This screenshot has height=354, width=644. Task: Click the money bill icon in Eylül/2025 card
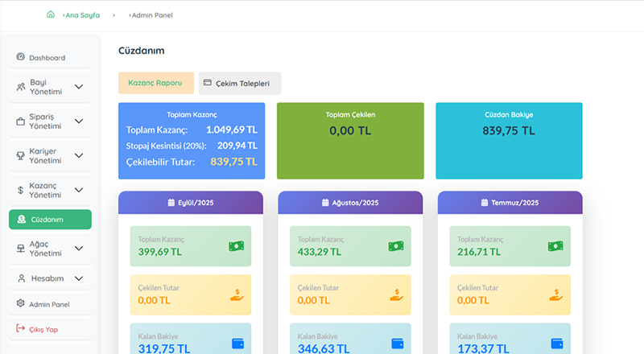pos(236,246)
